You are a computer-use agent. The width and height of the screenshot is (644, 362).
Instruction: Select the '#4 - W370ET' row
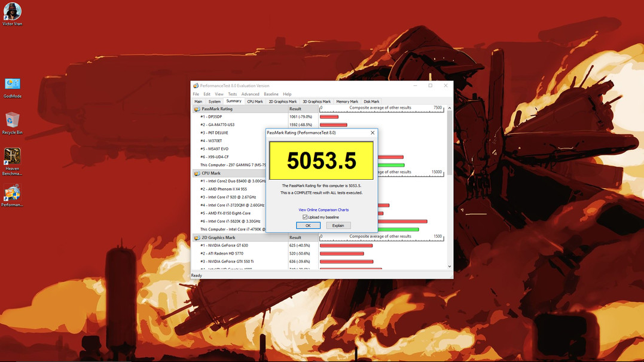coord(229,141)
